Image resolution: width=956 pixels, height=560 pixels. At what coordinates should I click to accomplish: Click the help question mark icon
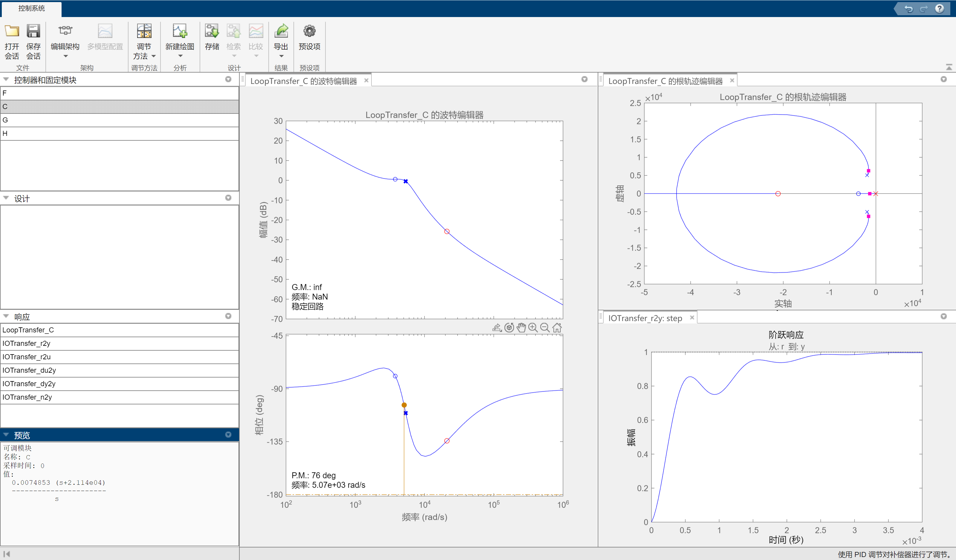939,8
